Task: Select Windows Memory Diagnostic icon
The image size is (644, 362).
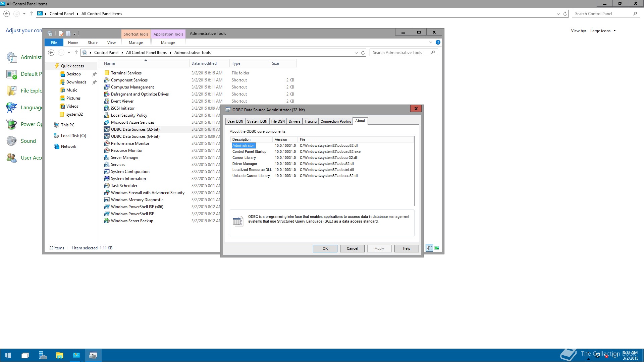Action: tap(107, 200)
